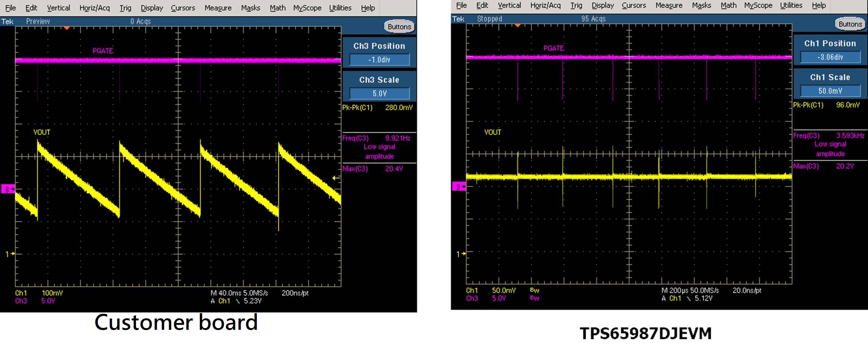Image resolution: width=868 pixels, height=358 pixels.
Task: Select Ch3 Position field showing -1.0div
Action: 379,59
